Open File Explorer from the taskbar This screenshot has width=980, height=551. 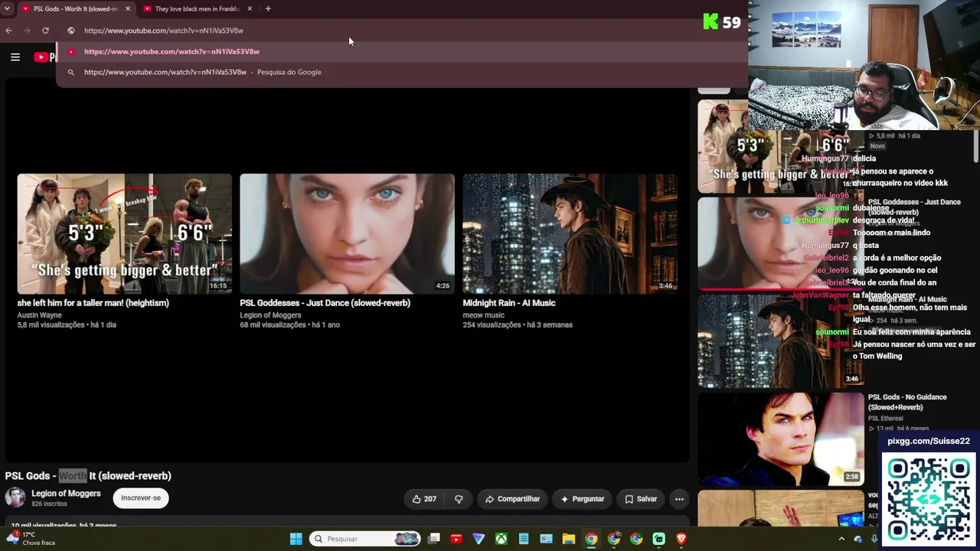tap(568, 539)
